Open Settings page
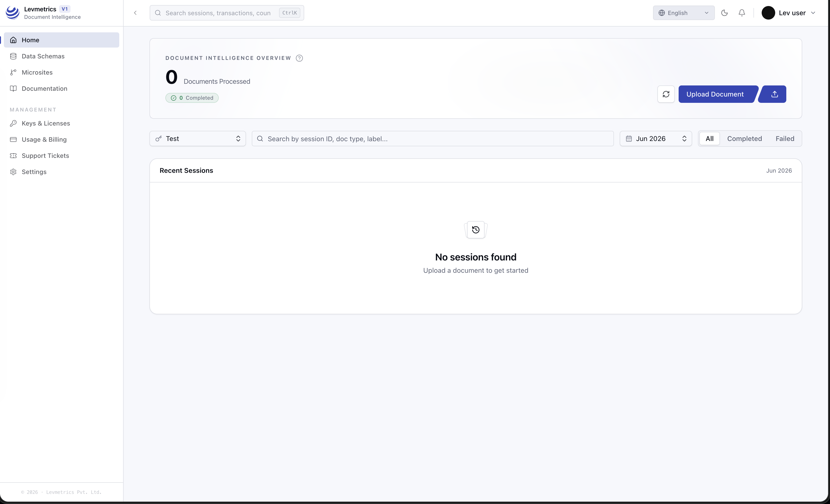The image size is (830, 504). click(x=61, y=172)
